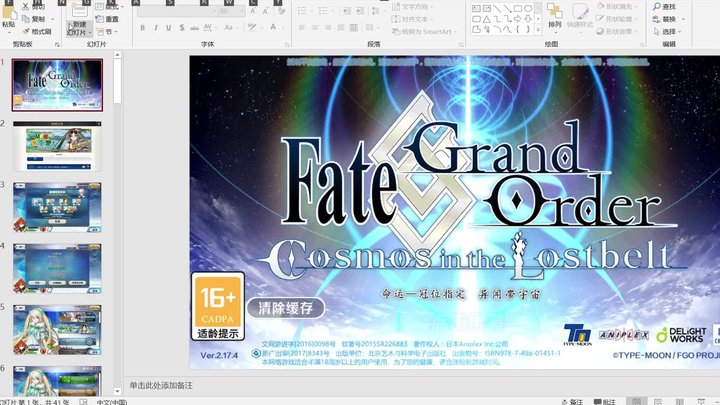Open the font name combo box
Screen dimensions: 720x405
177,11
